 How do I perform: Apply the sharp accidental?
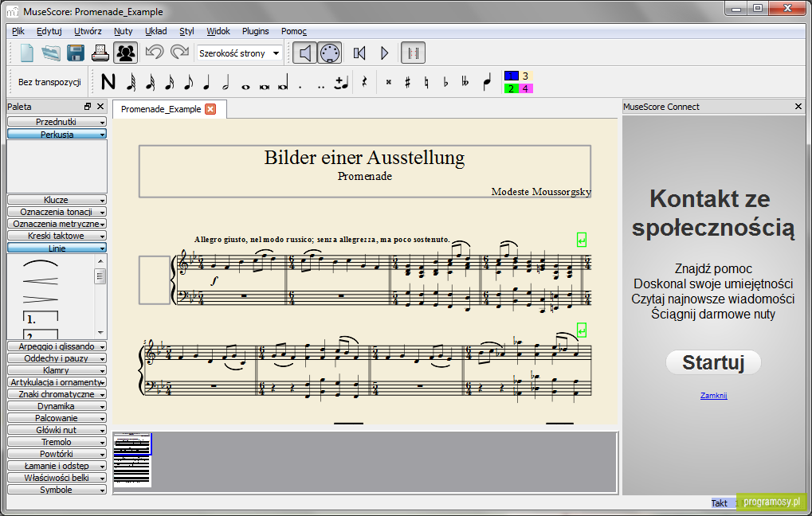tap(407, 82)
